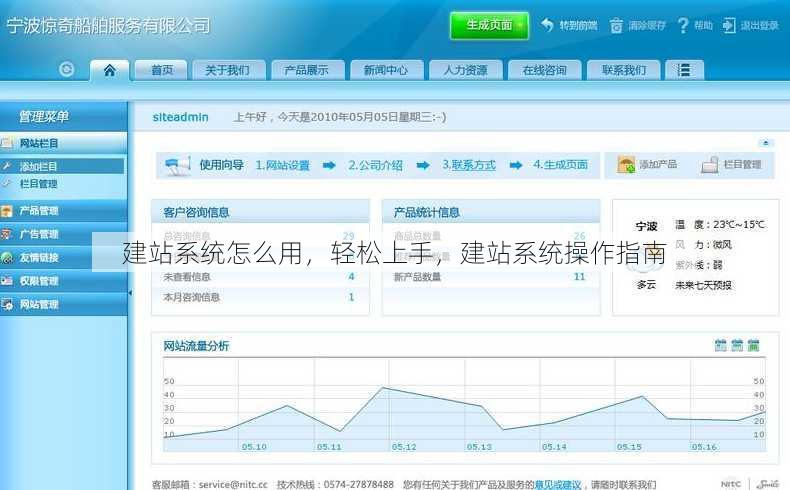The width and height of the screenshot is (790, 490).
Task: Click the 网站流量分析 chart title
Action: [x=196, y=346]
